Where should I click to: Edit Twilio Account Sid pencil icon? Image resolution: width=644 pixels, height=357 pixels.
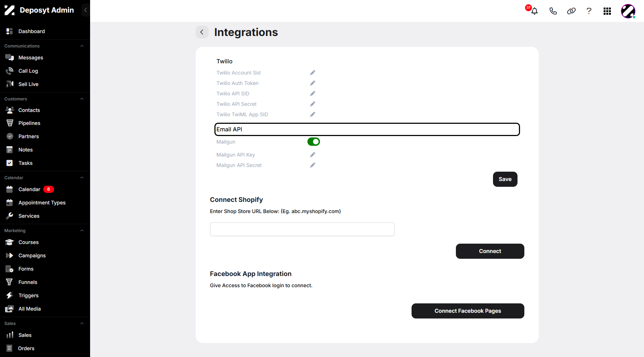point(312,73)
